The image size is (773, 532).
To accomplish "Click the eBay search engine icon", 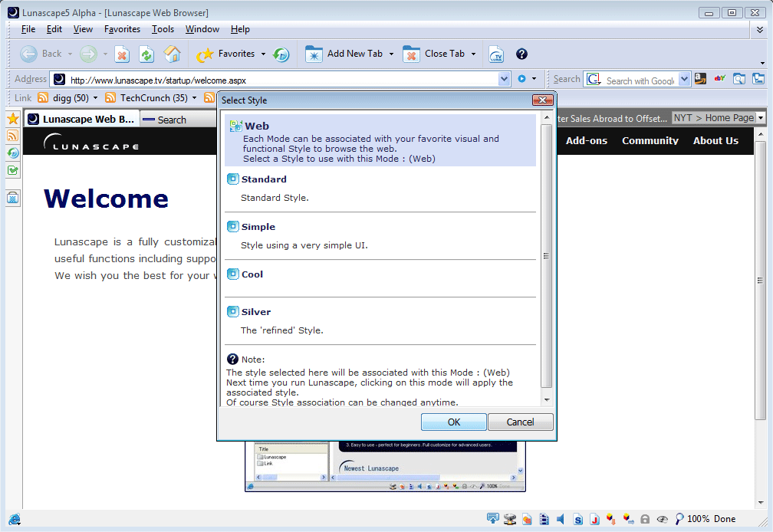I will (x=719, y=79).
